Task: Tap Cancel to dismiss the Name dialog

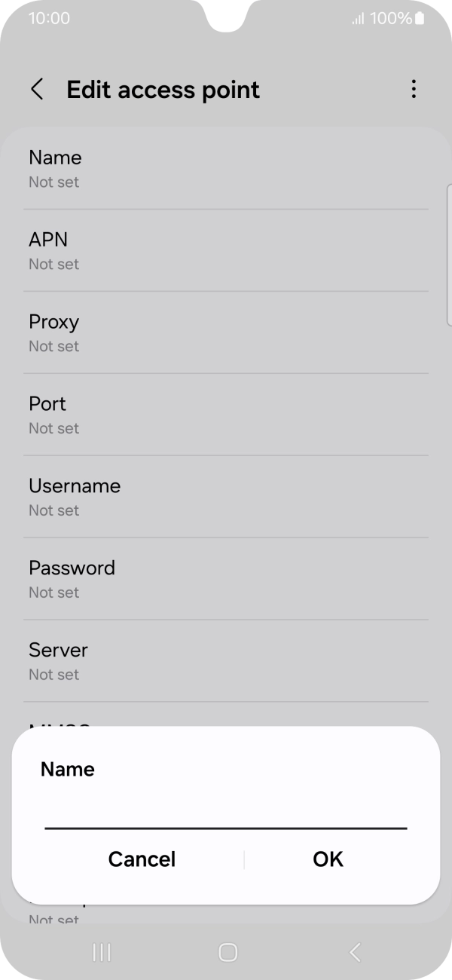Action: coord(142,859)
